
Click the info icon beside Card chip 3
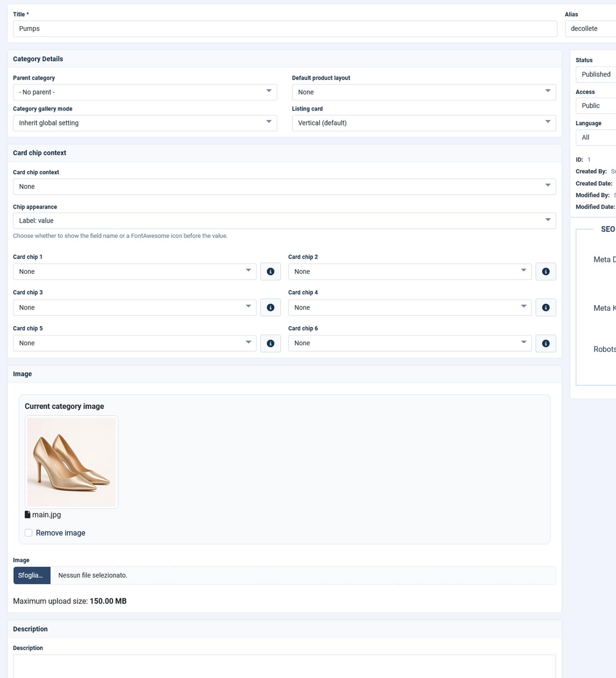tap(271, 307)
